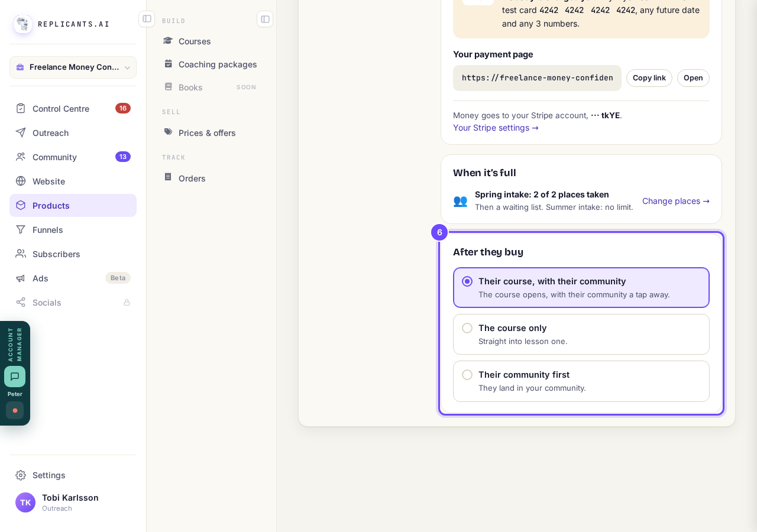Follow the "Your Stripe settings" link
This screenshot has height=532, width=757.
[496, 128]
